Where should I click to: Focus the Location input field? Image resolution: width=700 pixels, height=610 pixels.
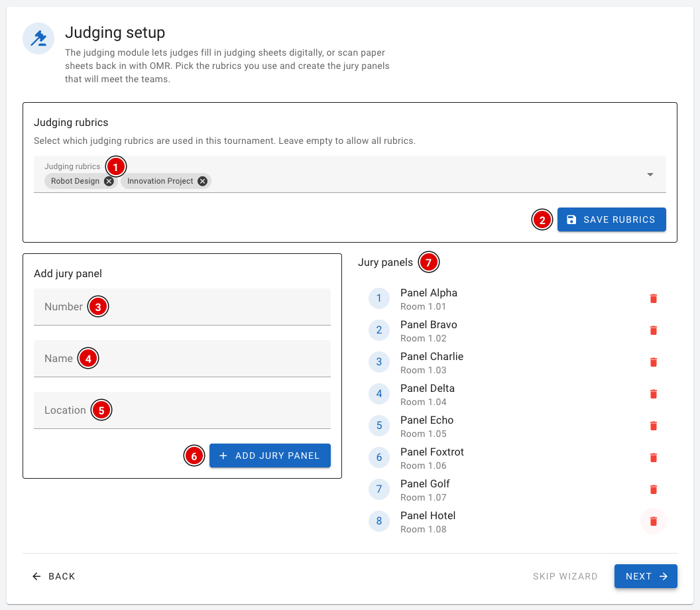click(x=182, y=410)
